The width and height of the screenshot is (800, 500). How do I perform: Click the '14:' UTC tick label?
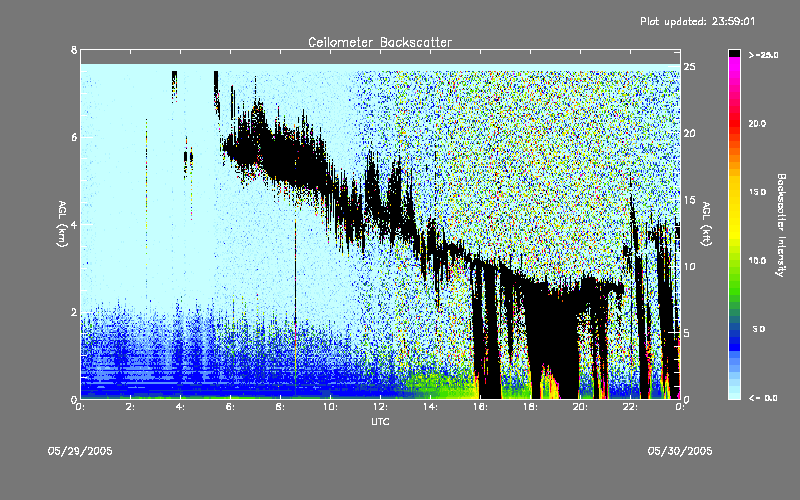point(430,407)
